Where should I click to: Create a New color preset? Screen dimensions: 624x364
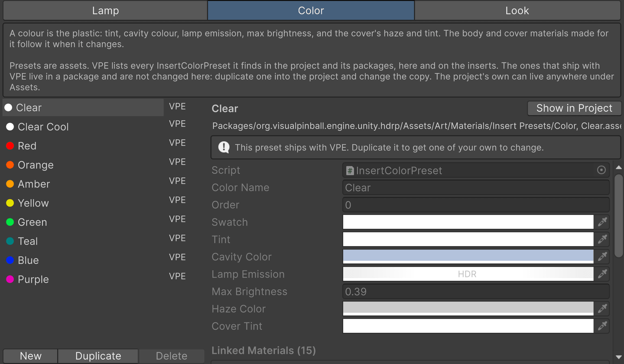[30, 356]
